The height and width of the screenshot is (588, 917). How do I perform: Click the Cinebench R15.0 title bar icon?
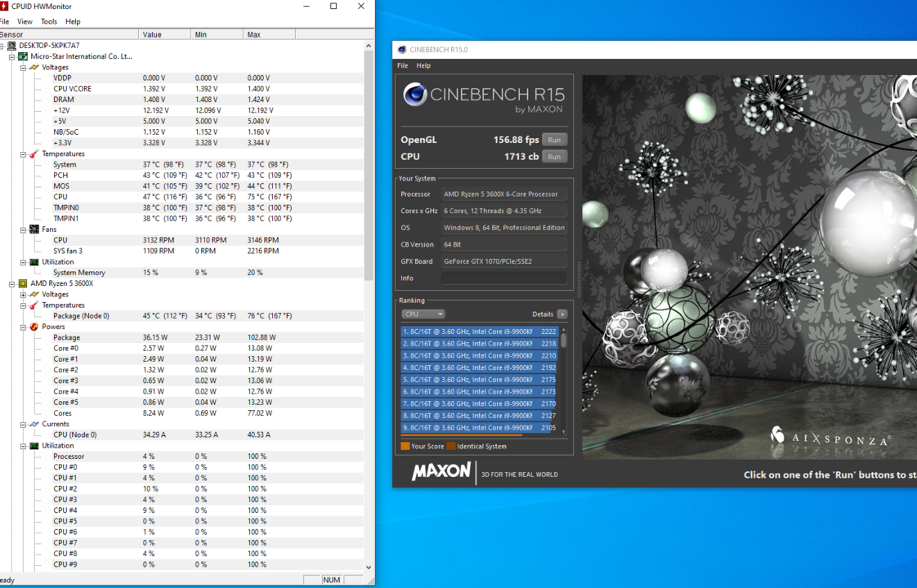click(402, 50)
